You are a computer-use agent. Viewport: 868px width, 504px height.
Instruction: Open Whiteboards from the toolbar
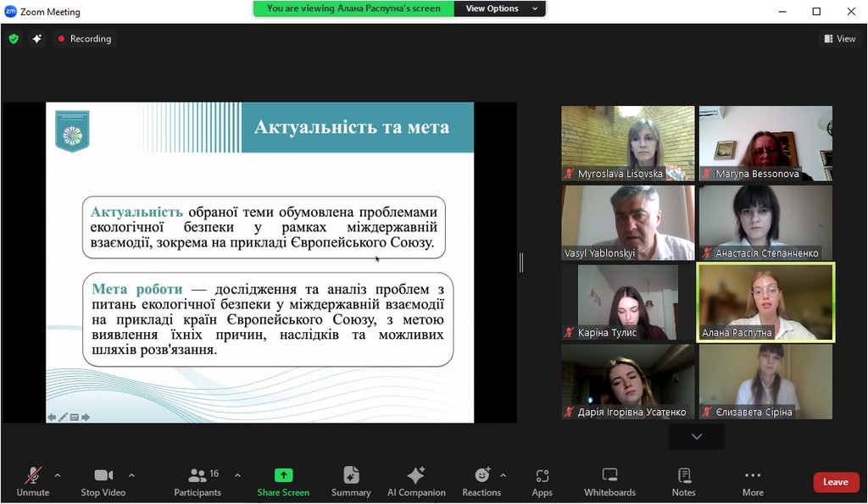609,481
